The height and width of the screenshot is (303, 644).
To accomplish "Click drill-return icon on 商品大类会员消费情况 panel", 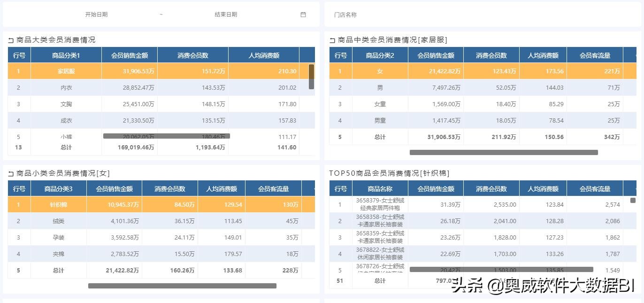I will [x=11, y=39].
